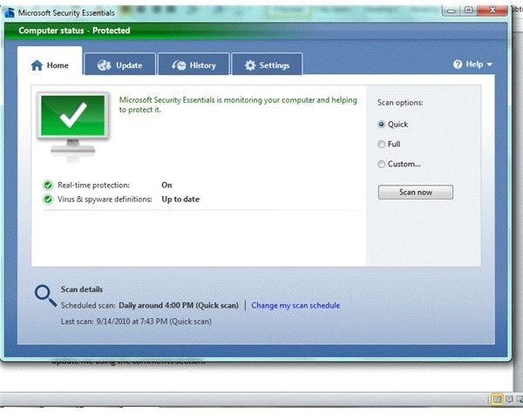Click the Virus & spyware definitions check icon
The height and width of the screenshot is (420, 523).
click(48, 200)
